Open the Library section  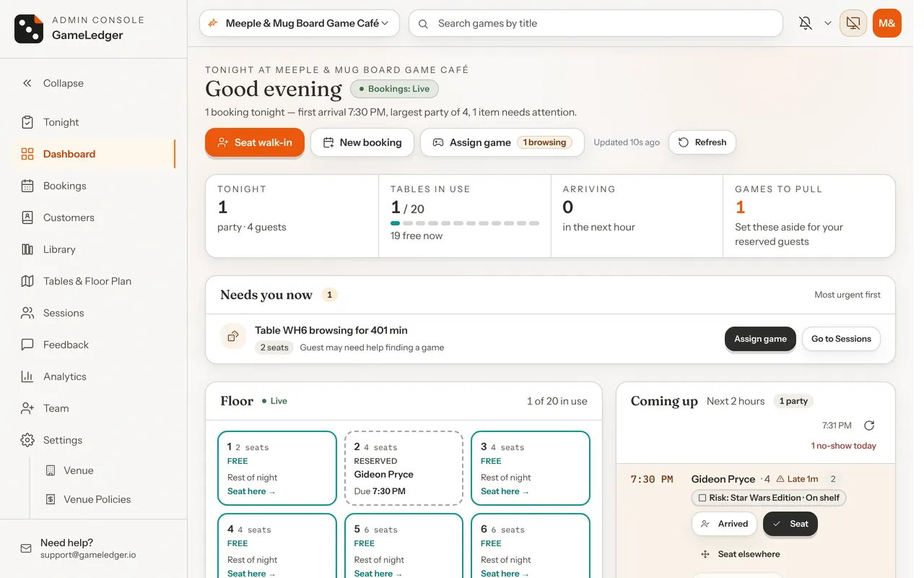[x=94, y=249]
